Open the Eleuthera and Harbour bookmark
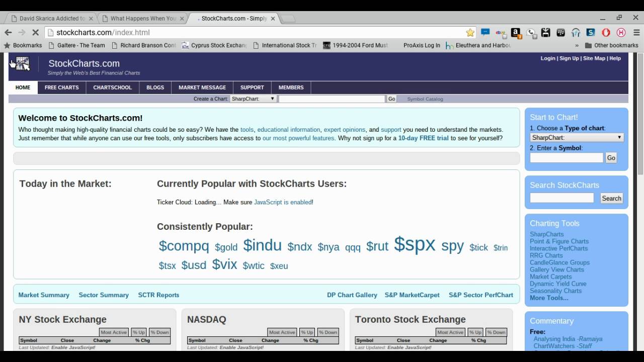The image size is (644, 362). click(x=479, y=45)
